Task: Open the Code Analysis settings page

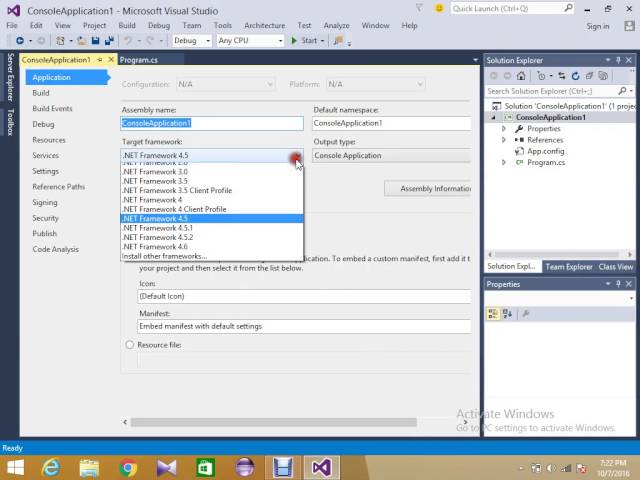Action: pos(56,249)
